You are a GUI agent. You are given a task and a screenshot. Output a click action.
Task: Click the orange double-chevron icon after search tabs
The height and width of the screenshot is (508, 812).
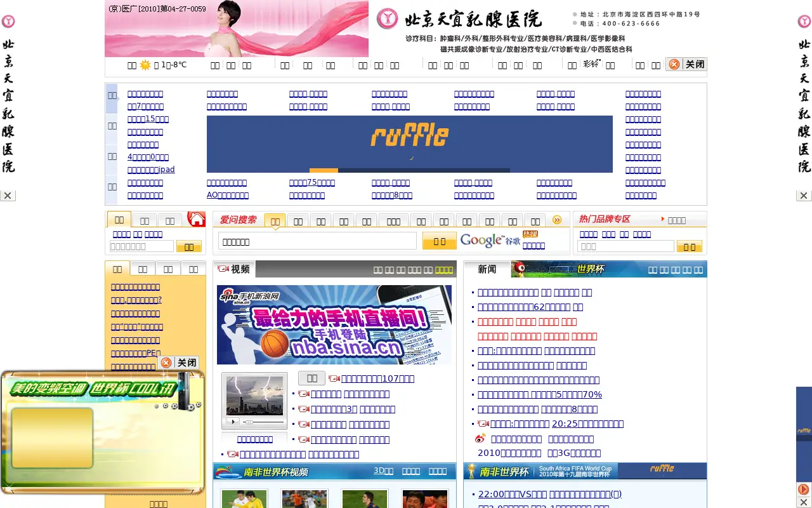557,220
